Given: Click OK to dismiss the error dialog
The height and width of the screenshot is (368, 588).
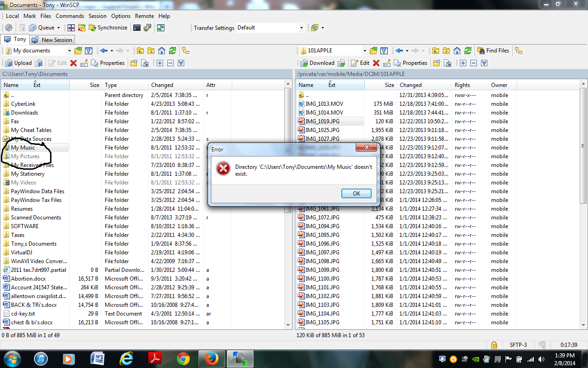Looking at the screenshot, I should (356, 193).
